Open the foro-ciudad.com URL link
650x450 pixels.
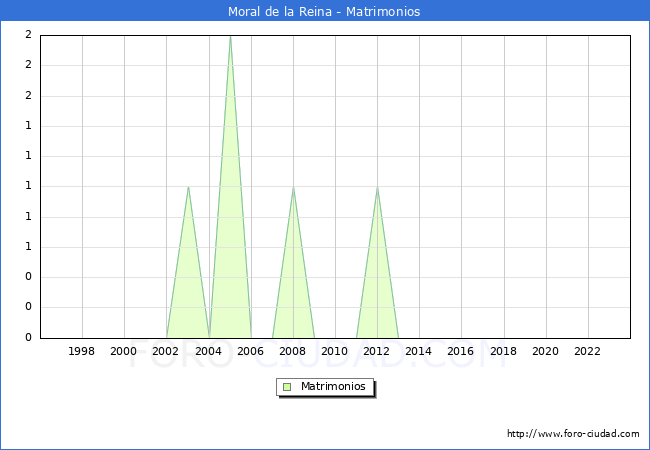(x=573, y=434)
